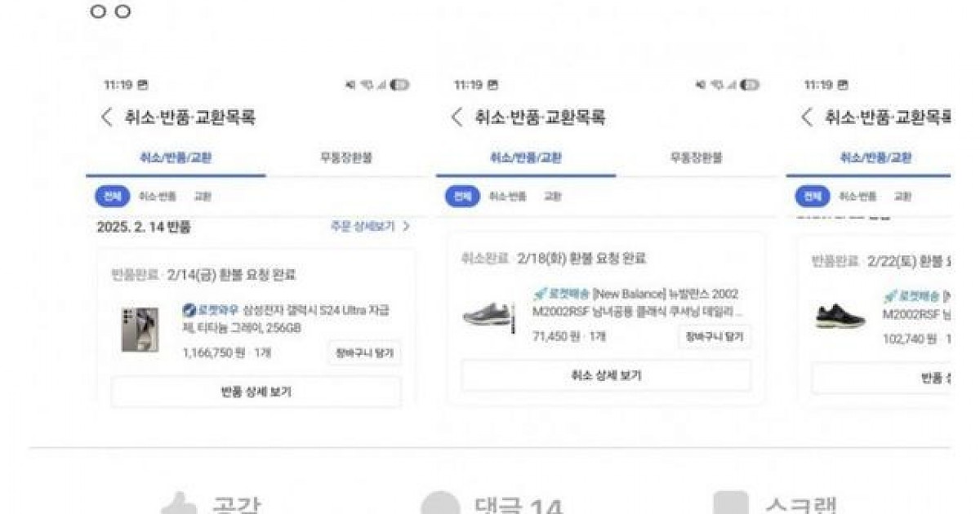This screenshot has height=514, width=980.
Task: Open 반품 상세 보기 under the Galaxy item
Action: (256, 392)
